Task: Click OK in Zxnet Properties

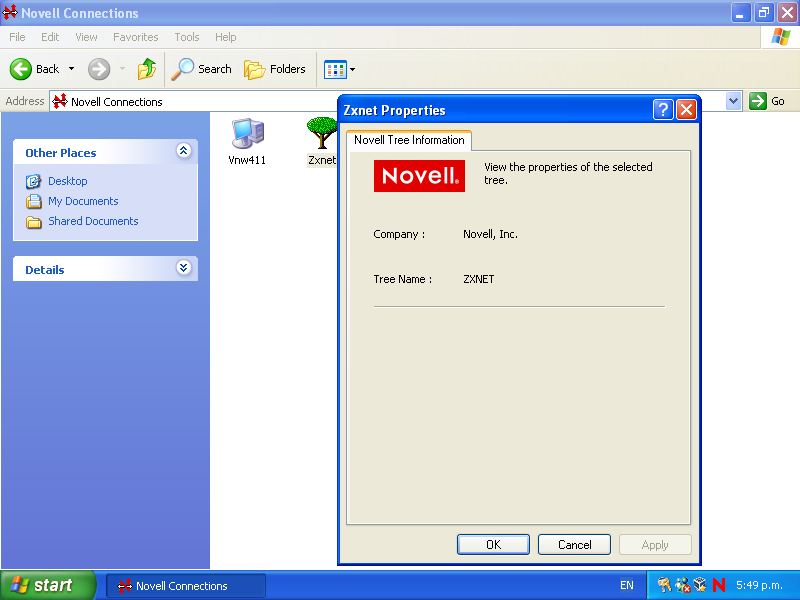Action: 493,544
